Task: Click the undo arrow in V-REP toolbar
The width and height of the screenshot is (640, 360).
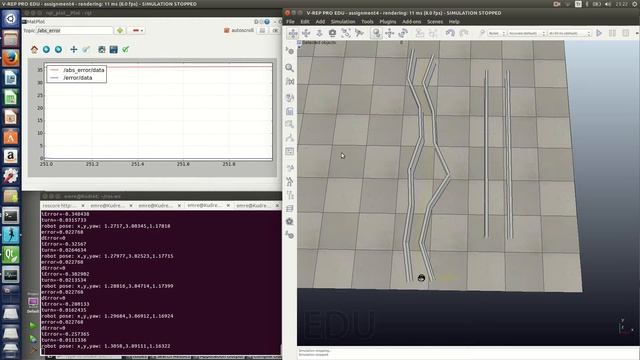Action: [x=450, y=33]
